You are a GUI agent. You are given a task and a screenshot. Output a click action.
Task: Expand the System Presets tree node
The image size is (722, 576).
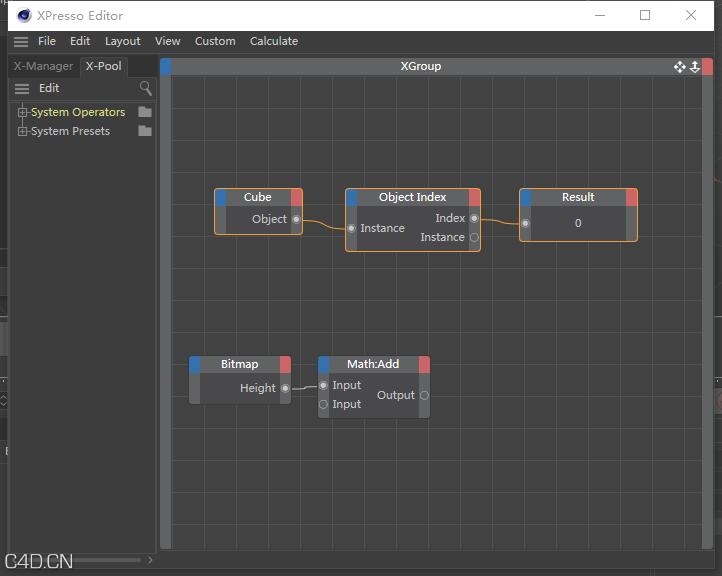click(x=22, y=131)
